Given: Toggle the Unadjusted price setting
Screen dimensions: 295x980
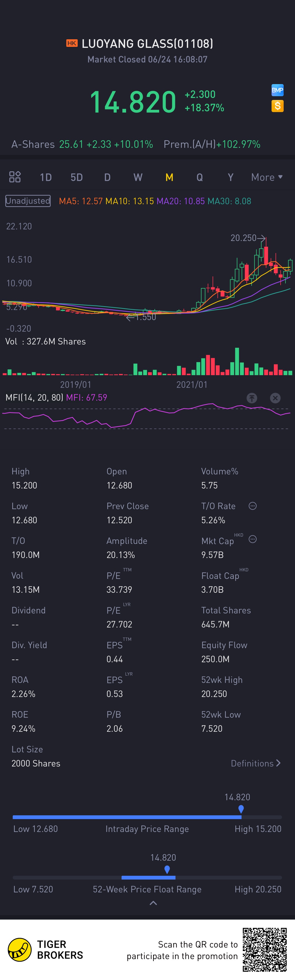Looking at the screenshot, I should [x=28, y=201].
